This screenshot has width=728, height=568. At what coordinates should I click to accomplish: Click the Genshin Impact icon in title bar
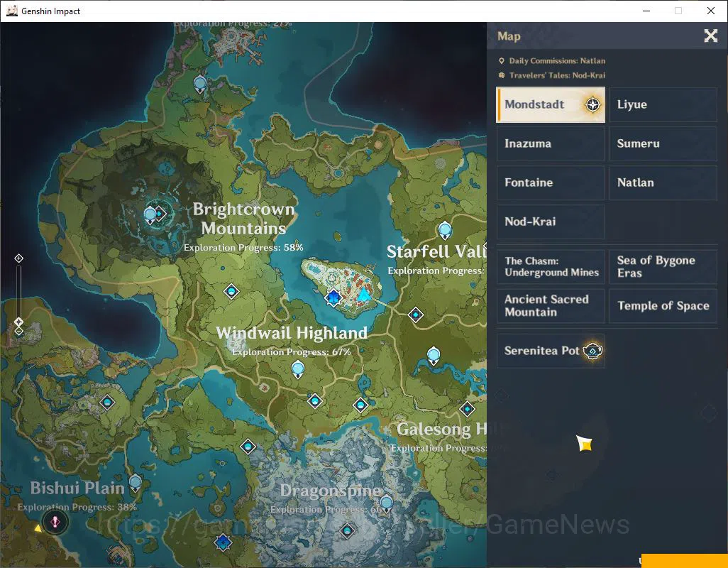click(x=12, y=11)
